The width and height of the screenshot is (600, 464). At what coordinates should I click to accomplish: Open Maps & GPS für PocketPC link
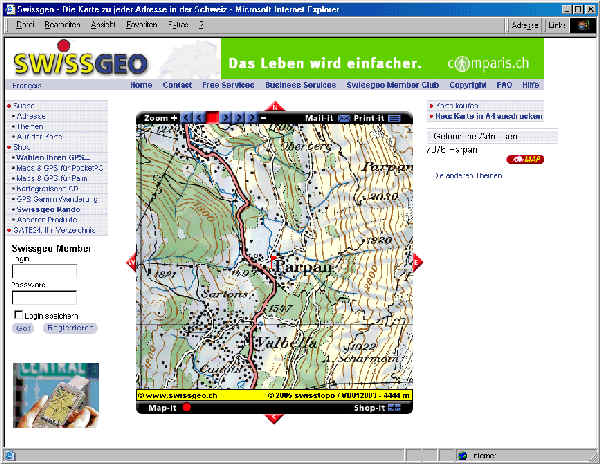(60, 168)
